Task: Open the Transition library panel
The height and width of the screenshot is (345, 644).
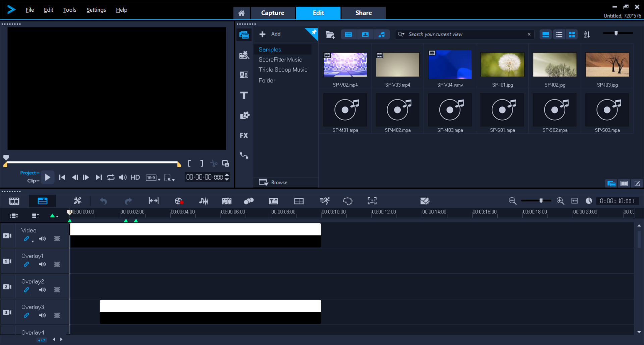Action: pyautogui.click(x=244, y=75)
